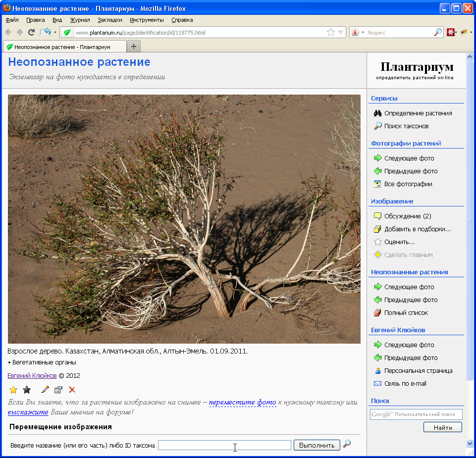Open the Определение растения service link
The image size is (476, 458).
418,113
